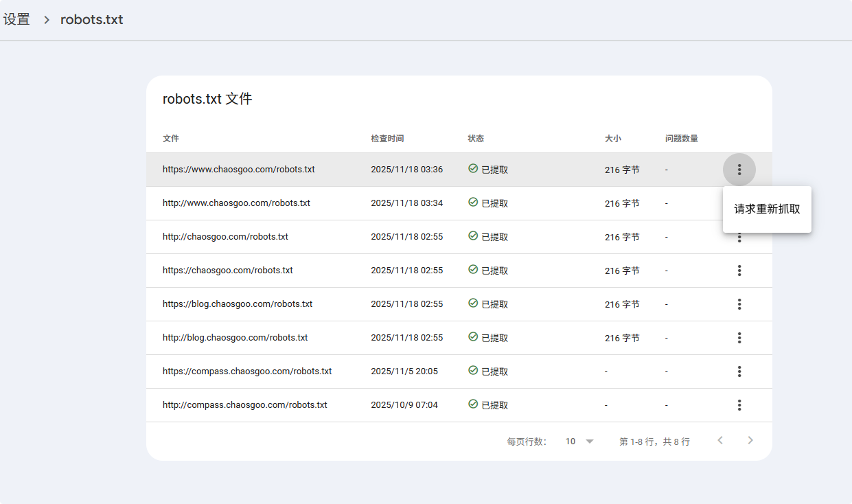852x504 pixels.
Task: Open more options for http://compass.chaosgoo.com/robots.txt
Action: [739, 405]
